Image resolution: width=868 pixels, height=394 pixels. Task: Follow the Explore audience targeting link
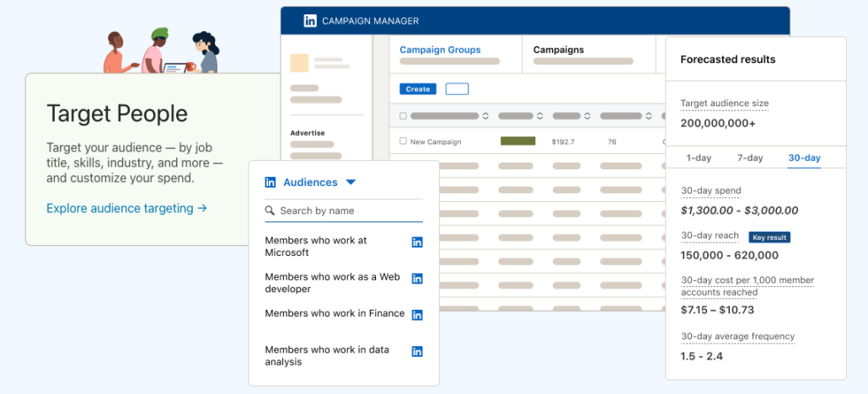coord(126,208)
